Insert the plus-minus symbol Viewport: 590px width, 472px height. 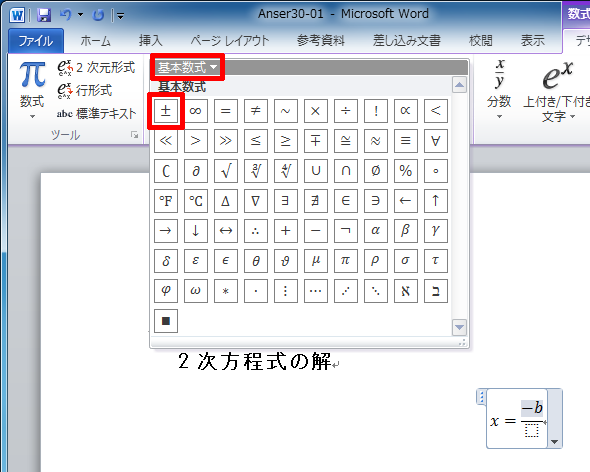[166, 111]
